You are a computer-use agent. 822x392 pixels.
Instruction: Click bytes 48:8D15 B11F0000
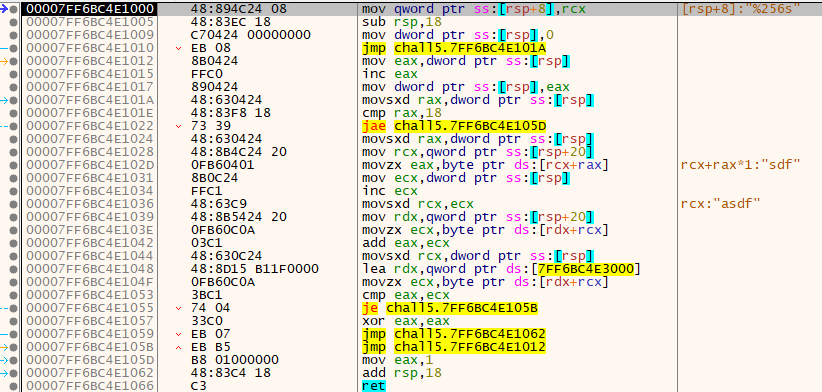(255, 269)
